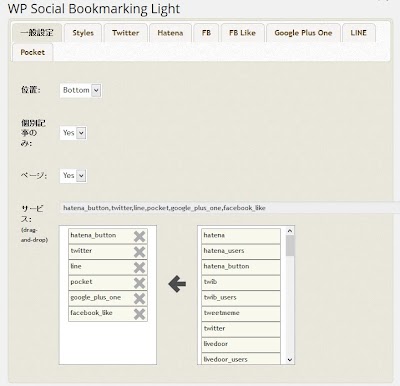Screen dimensions: 400x386
Task: Select pocket item in selected services
Action: point(108,282)
